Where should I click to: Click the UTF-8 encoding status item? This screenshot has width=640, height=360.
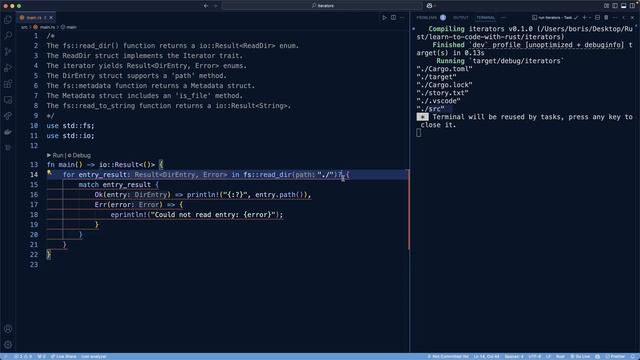534,357
